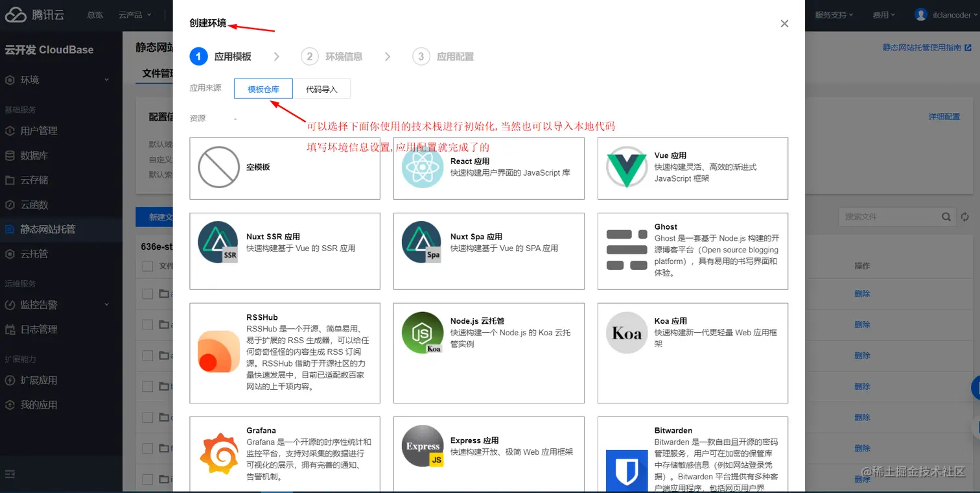Click the RSSHub orange logo
Image resolution: width=980 pixels, height=493 pixels.
(x=218, y=351)
